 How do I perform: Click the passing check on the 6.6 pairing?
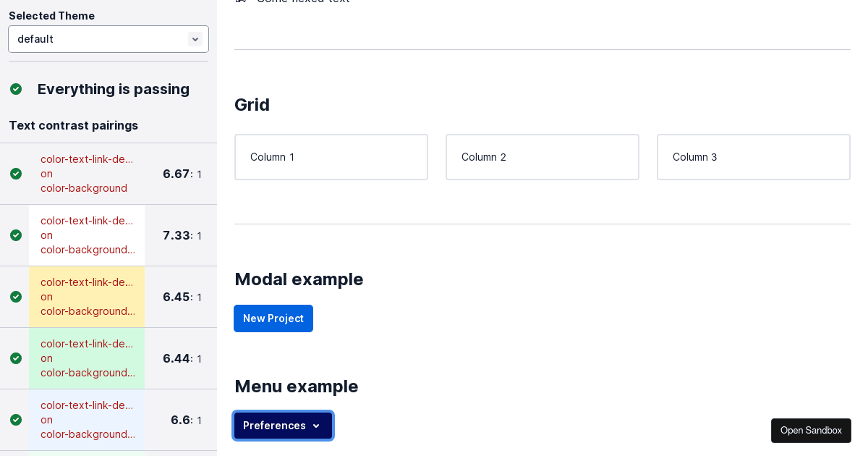16,420
